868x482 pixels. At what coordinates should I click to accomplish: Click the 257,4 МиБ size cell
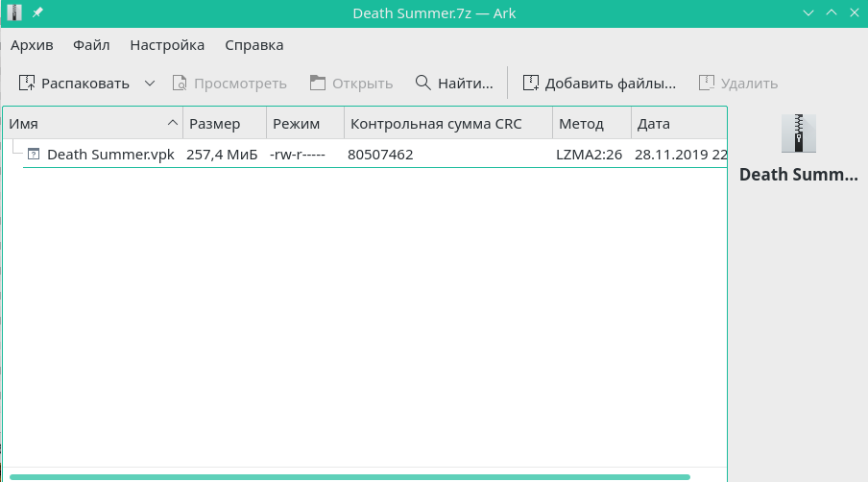point(222,155)
